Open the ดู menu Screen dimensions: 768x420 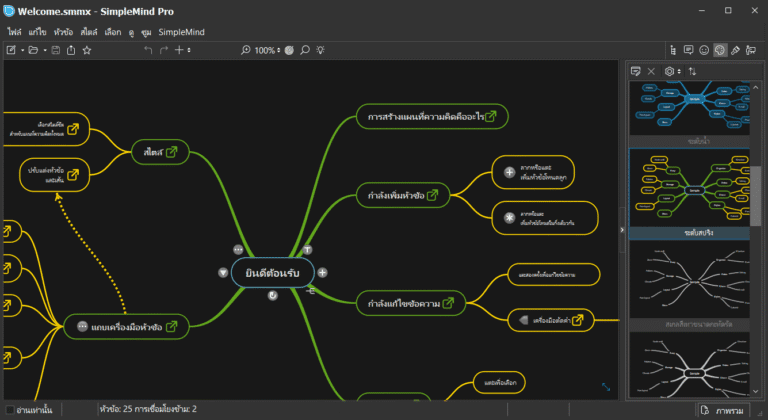coord(131,32)
